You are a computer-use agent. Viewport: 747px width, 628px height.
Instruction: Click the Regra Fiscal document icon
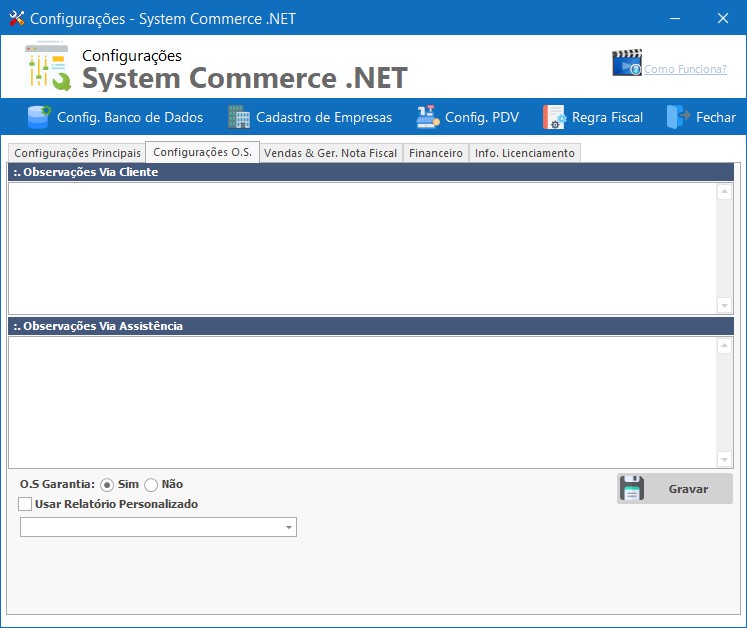point(554,117)
